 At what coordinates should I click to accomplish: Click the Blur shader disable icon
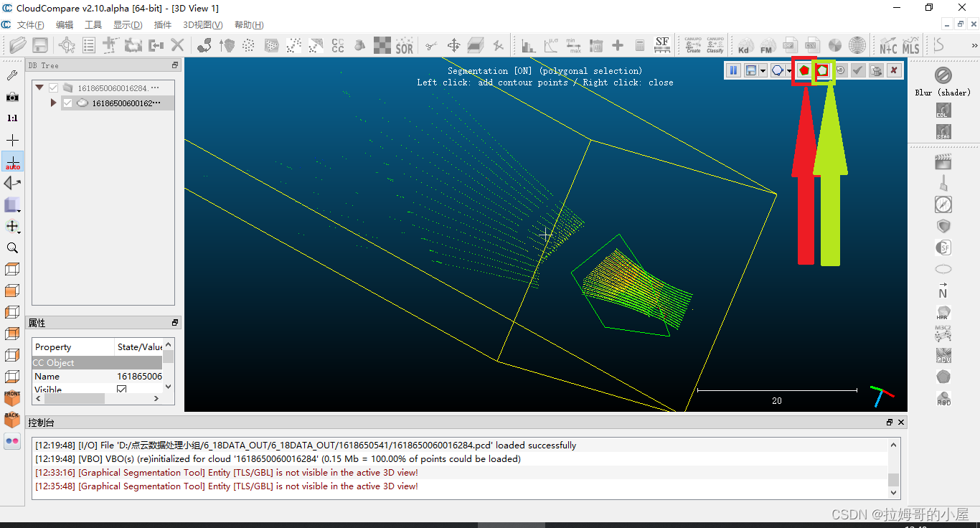(943, 75)
